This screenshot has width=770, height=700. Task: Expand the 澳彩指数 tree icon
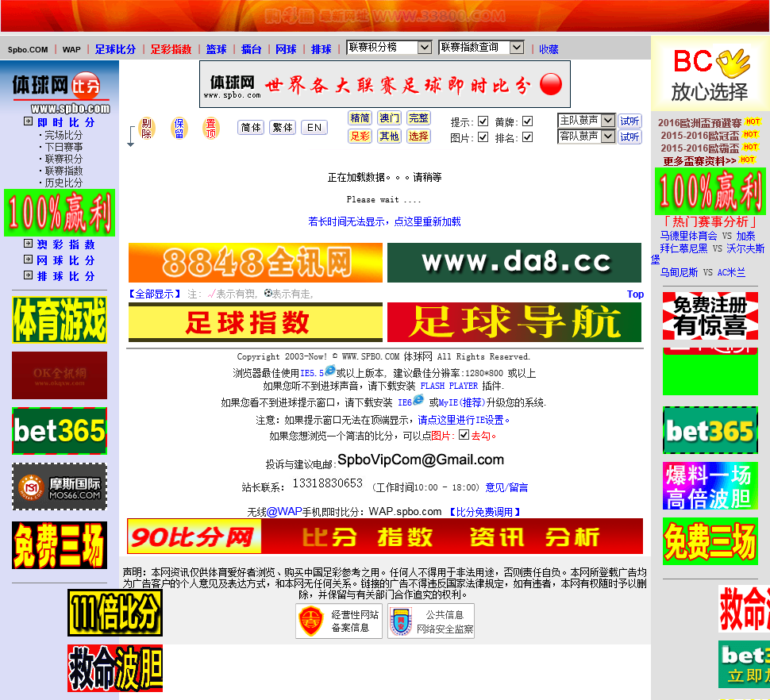pos(29,244)
